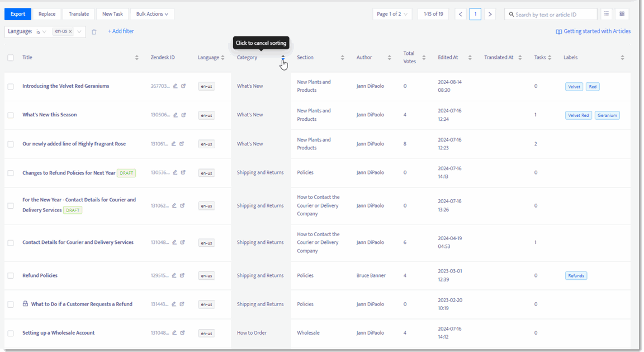Edit Contact Details for Courier and Delivery Services
Screen dimensions: 644x352
pyautogui.click(x=174, y=242)
